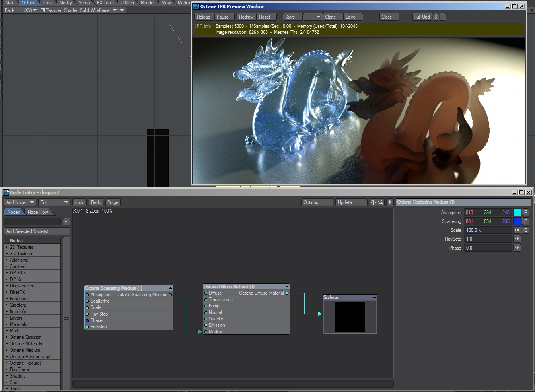Switch to the FX Tools menu tab
Screen dimensions: 535x392
[105, 3]
